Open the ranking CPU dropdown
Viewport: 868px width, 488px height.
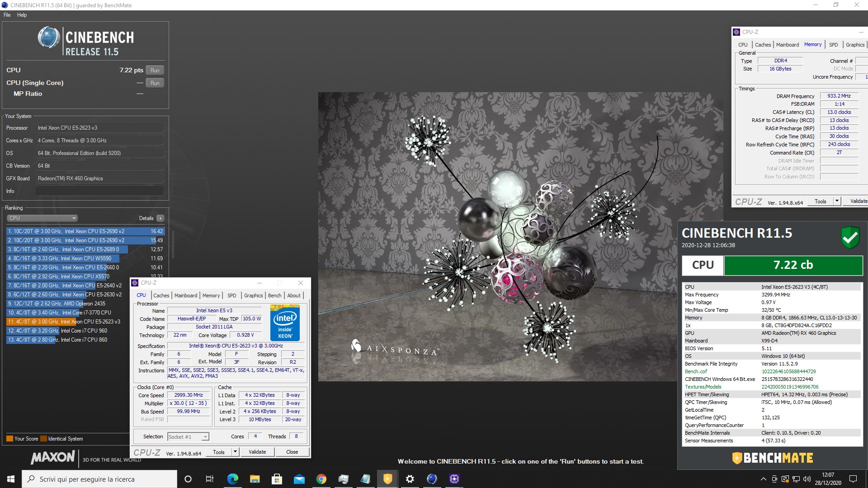tap(42, 218)
